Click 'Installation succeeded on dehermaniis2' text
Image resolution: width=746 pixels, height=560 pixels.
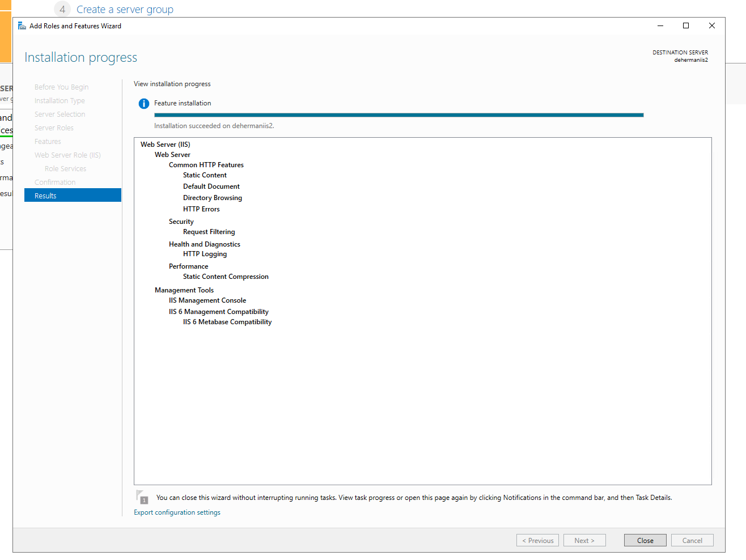(x=214, y=126)
